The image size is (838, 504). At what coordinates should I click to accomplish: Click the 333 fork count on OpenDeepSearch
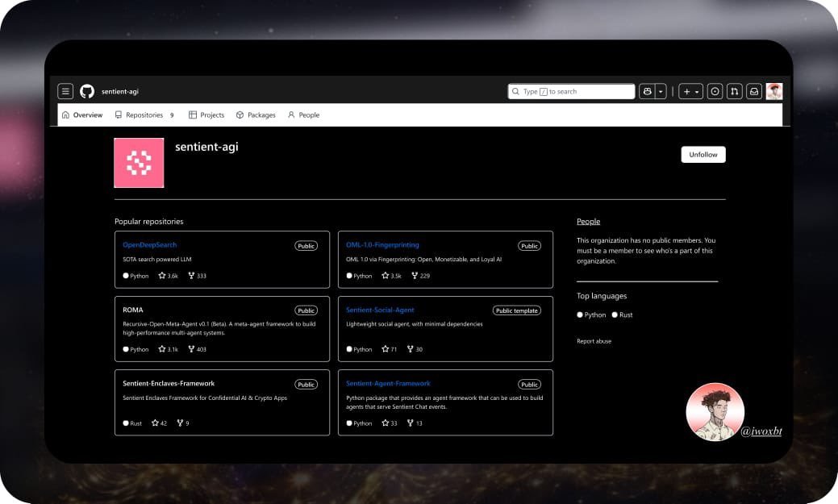198,276
